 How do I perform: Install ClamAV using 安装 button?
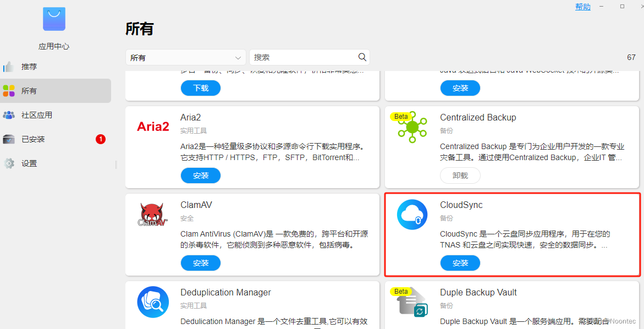click(200, 263)
